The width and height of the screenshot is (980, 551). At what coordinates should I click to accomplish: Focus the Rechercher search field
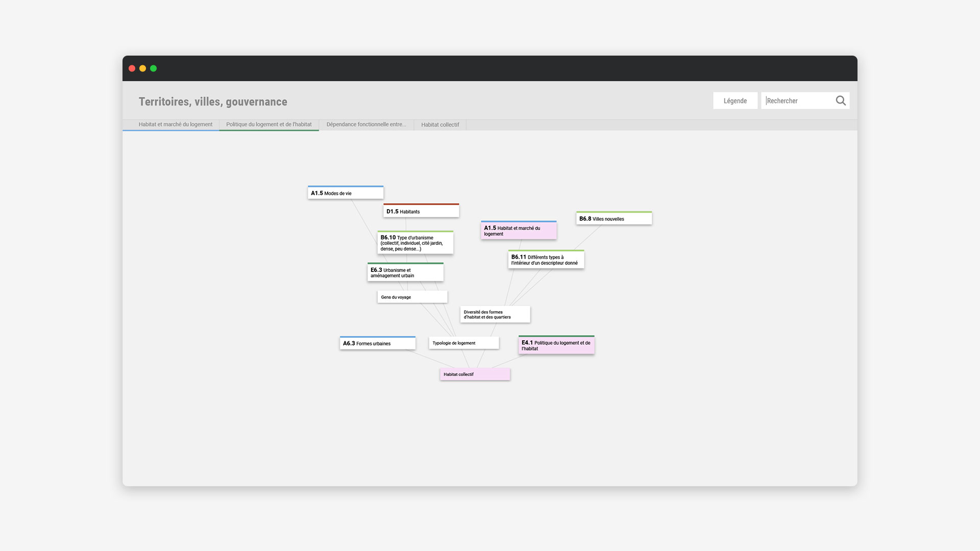(798, 101)
